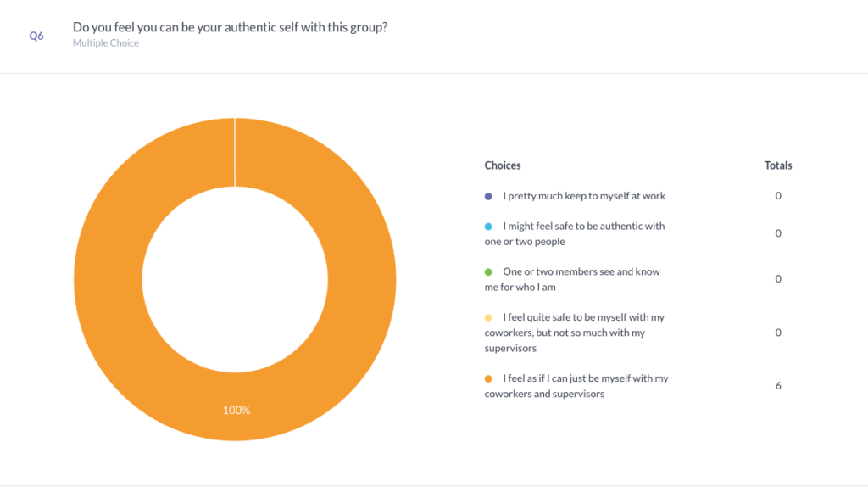
Task: Click the blue legend dot for 'one or two people'
Action: [488, 227]
